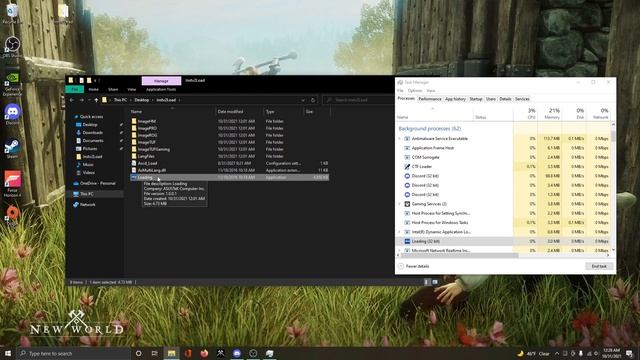Open Firefox from the taskbar

coord(204,353)
